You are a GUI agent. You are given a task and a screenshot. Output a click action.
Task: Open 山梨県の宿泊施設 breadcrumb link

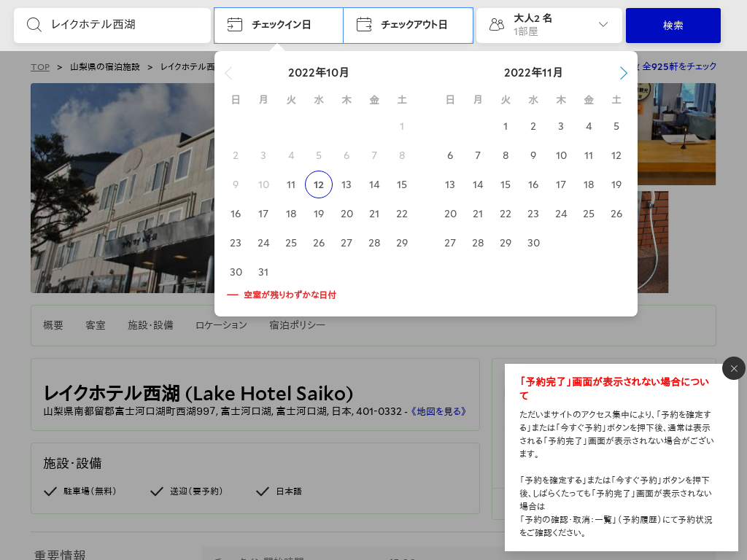[105, 67]
